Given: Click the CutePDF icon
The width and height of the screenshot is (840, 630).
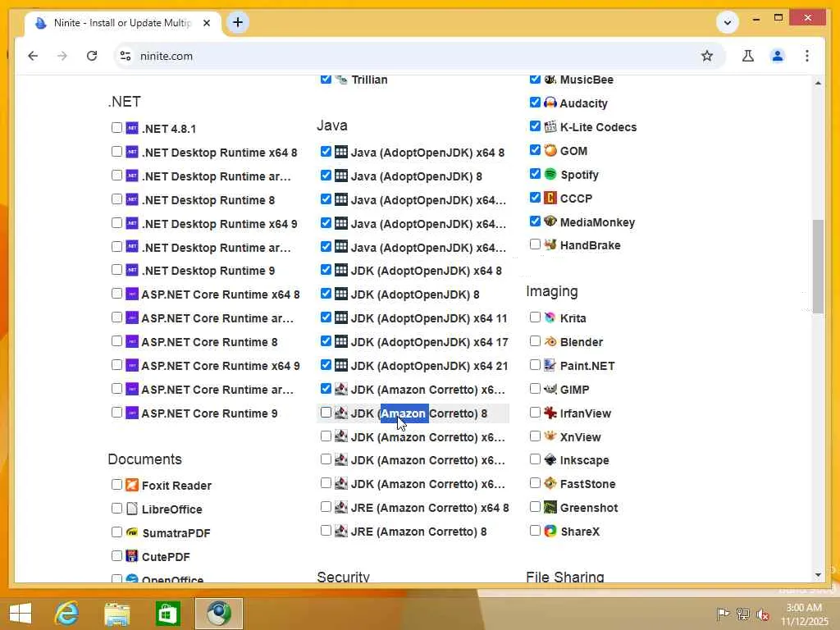Looking at the screenshot, I should (x=132, y=556).
